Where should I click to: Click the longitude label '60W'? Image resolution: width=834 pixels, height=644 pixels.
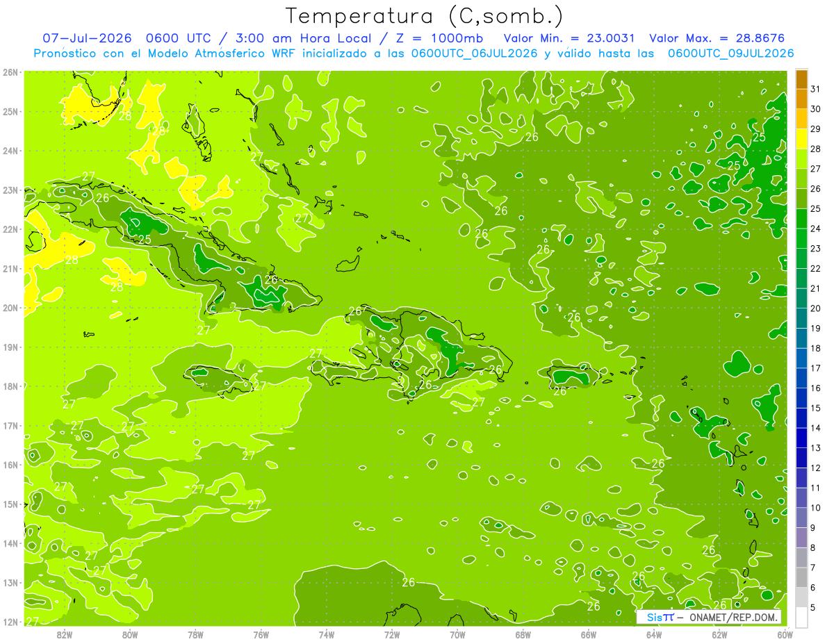click(785, 634)
